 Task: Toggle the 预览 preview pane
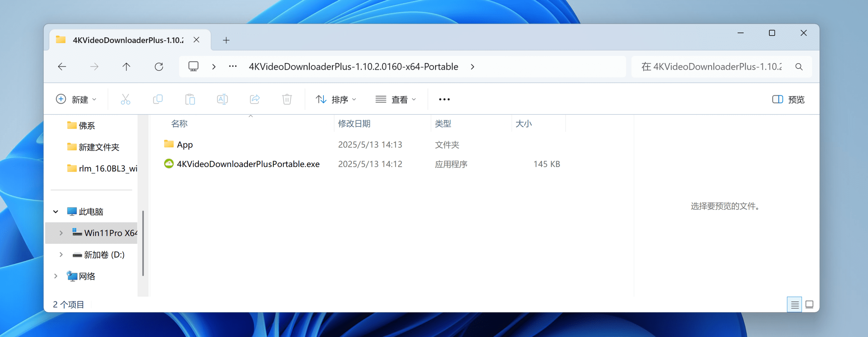788,99
